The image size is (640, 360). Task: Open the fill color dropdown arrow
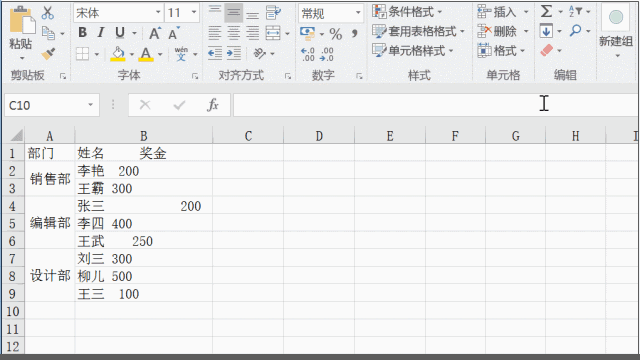pyautogui.click(x=131, y=54)
